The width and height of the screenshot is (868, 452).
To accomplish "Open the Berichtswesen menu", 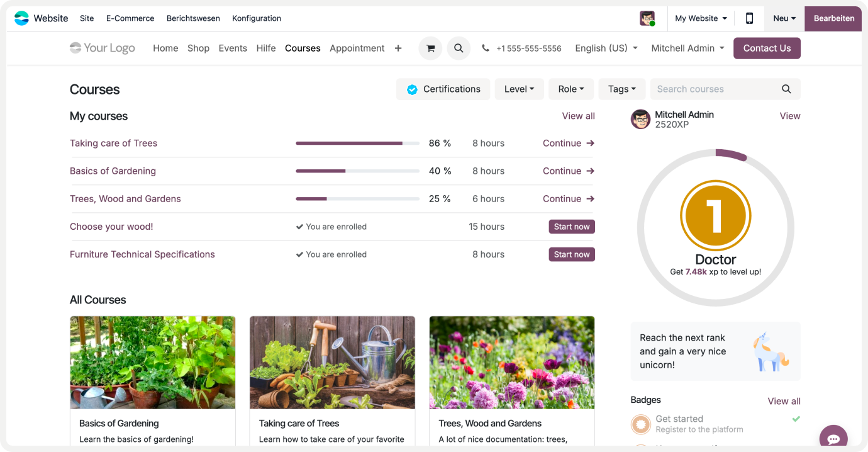I will (x=193, y=18).
